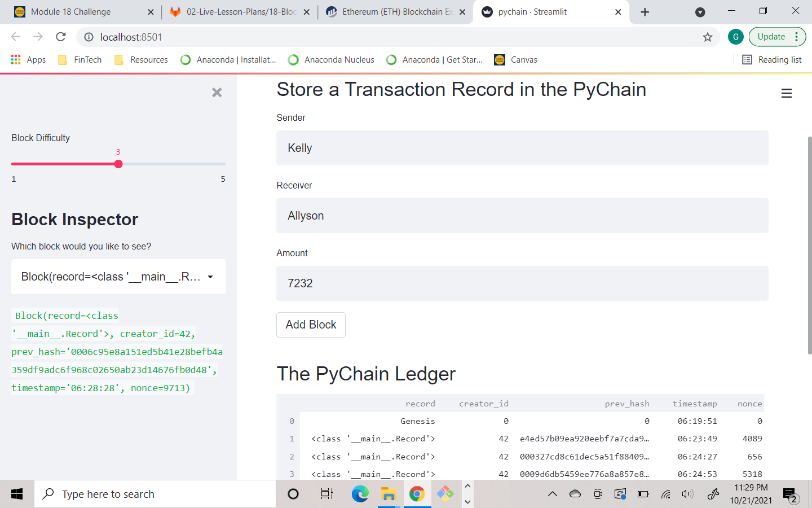Open new browser tab
This screenshot has height=508, width=812.
point(645,12)
